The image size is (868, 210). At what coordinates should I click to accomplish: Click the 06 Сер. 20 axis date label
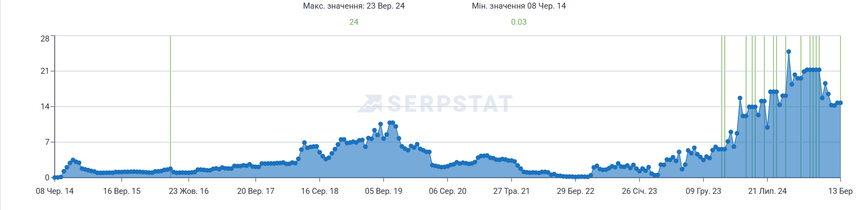(447, 191)
